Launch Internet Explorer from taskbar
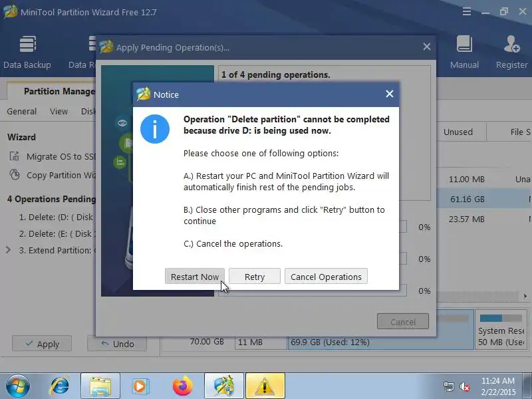 coord(60,386)
